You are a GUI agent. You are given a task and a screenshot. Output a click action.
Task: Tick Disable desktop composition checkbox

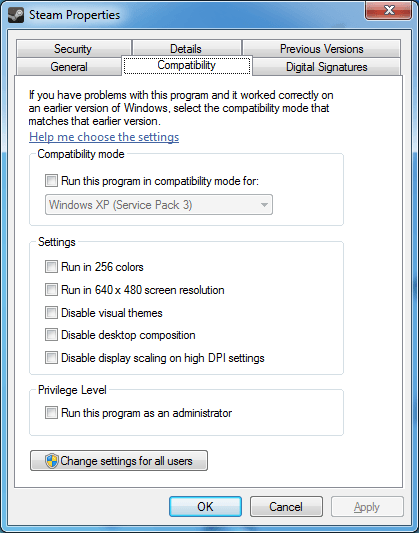[51, 335]
